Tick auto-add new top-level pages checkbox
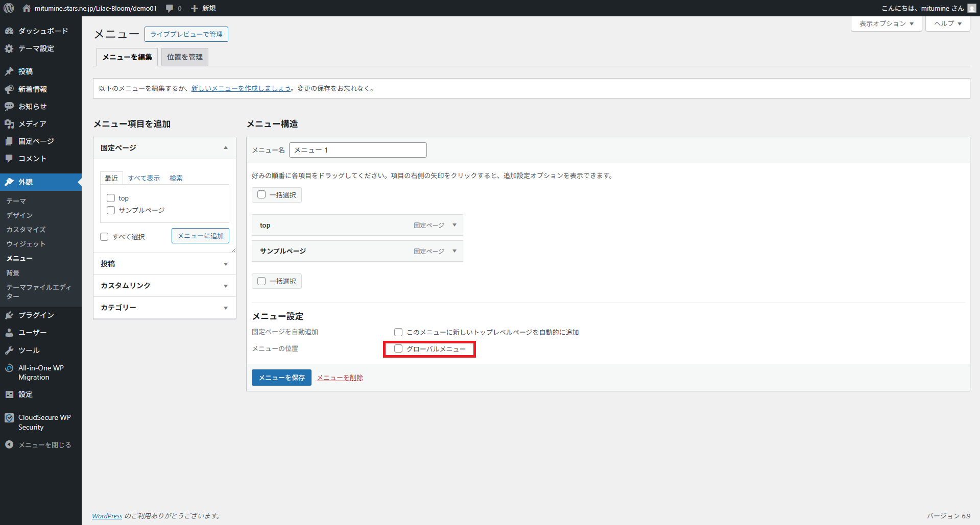980x525 pixels. 398,332
